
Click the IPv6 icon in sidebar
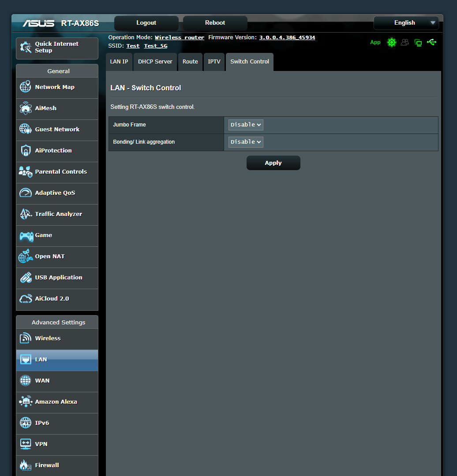tap(26, 423)
